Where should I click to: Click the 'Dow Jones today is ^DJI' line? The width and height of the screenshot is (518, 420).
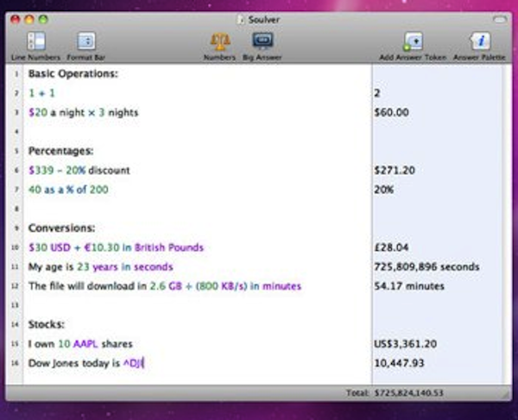pos(86,363)
